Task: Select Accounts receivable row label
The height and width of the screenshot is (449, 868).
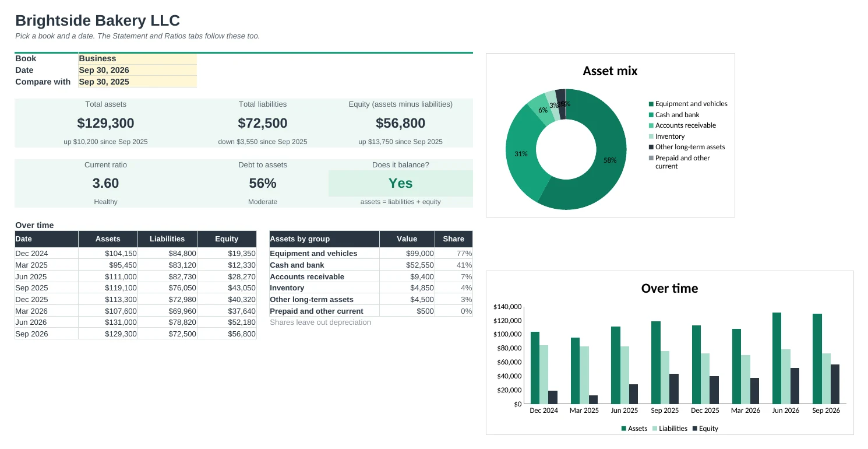Action: point(324,276)
